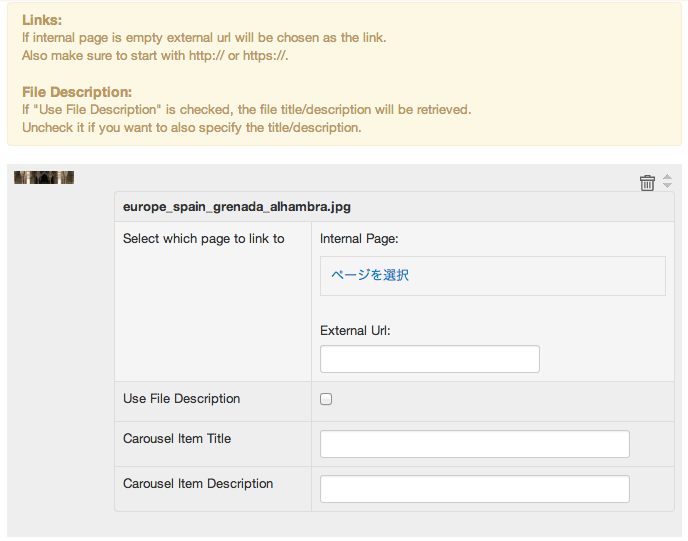Click the "Use File Description" label

click(x=181, y=399)
